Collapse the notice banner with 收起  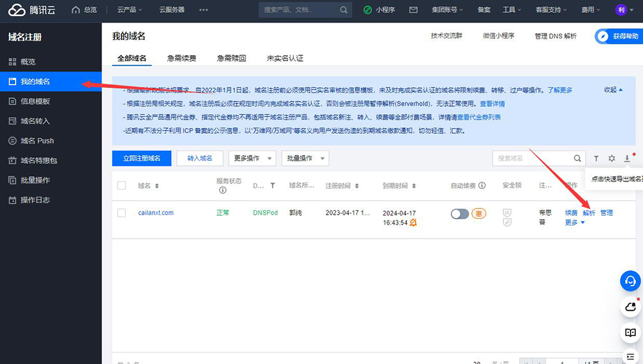[613, 90]
